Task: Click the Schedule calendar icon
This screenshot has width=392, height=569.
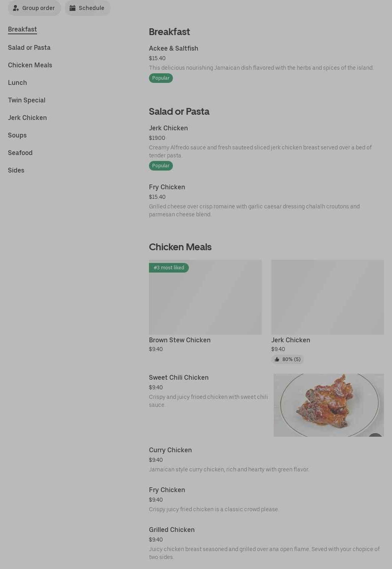Action: pyautogui.click(x=73, y=8)
